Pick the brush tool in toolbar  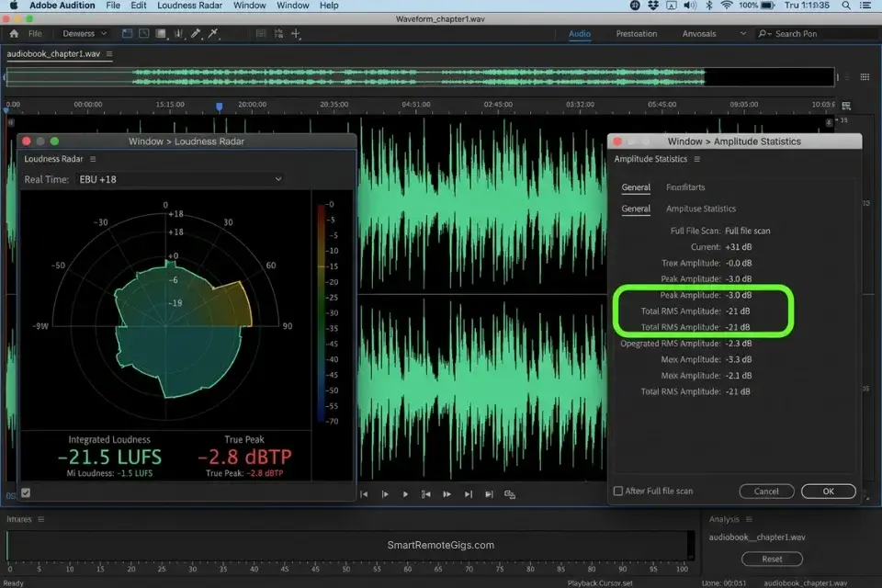pos(196,34)
